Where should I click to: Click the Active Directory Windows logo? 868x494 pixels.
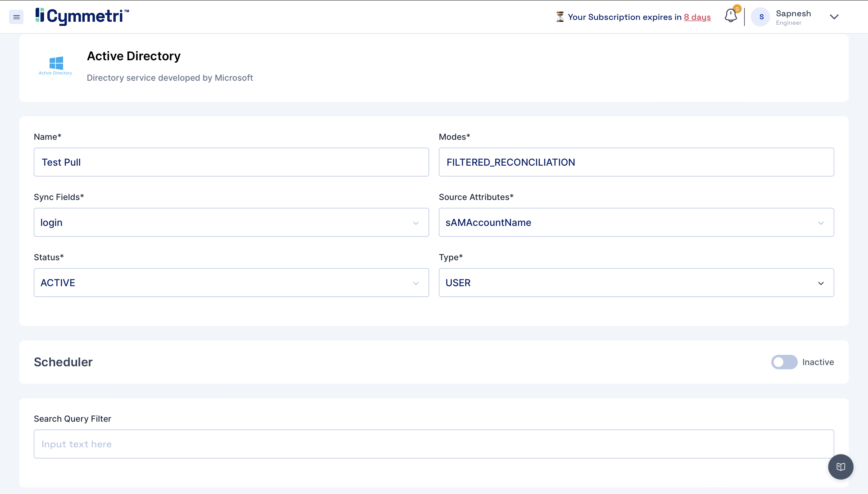click(x=56, y=64)
